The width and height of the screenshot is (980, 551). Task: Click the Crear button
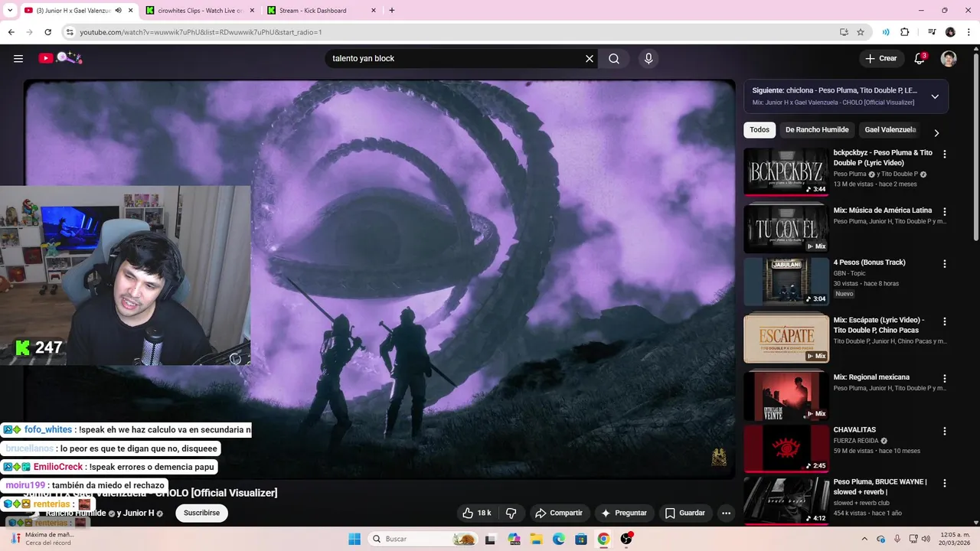pyautogui.click(x=880, y=58)
